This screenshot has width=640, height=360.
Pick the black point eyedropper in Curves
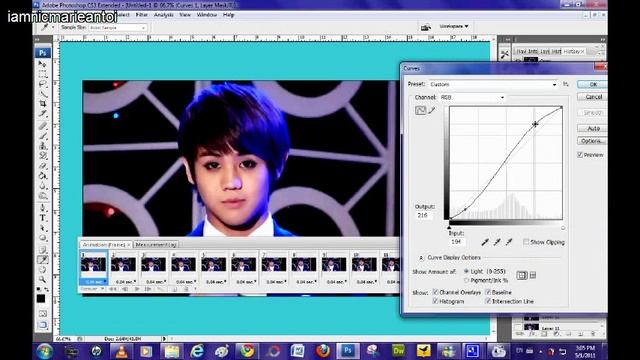point(484,242)
